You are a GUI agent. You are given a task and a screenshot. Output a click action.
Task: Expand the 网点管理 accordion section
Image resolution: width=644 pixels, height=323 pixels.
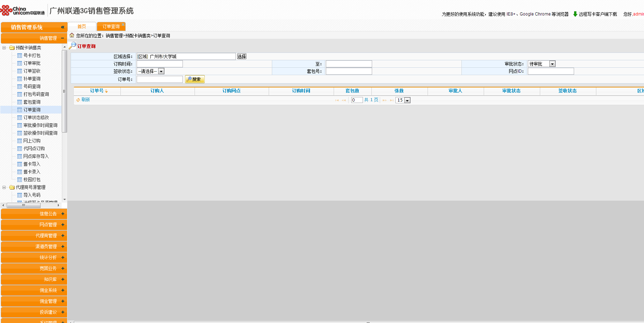coord(34,225)
